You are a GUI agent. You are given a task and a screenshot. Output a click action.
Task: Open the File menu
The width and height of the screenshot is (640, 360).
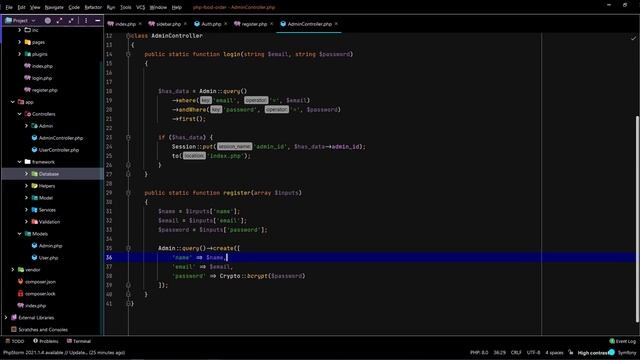(x=9, y=7)
